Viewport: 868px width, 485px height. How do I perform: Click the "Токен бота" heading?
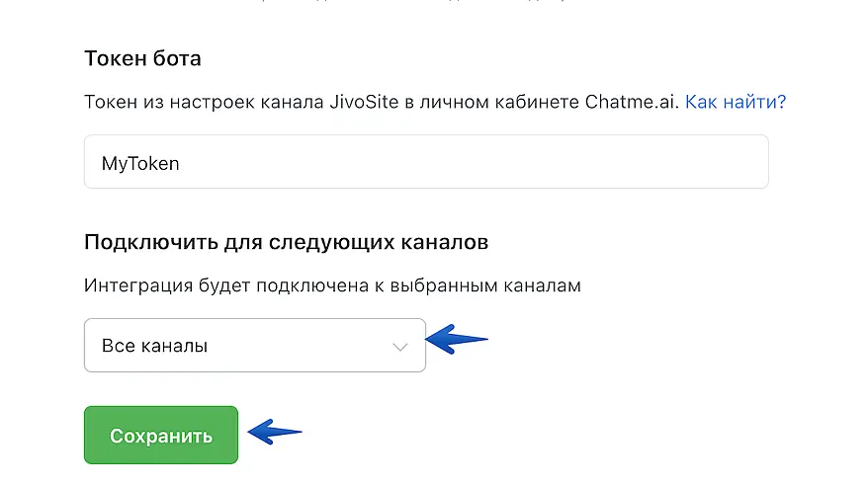142,58
